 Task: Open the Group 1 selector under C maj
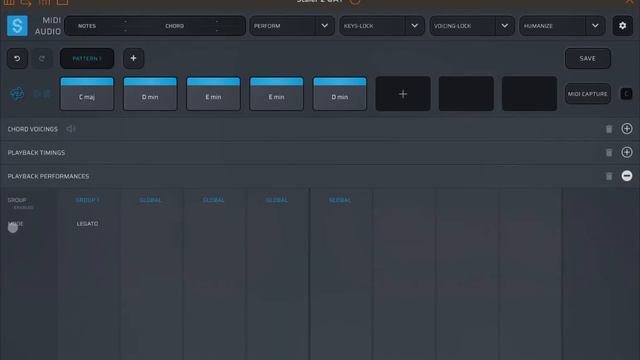87,200
